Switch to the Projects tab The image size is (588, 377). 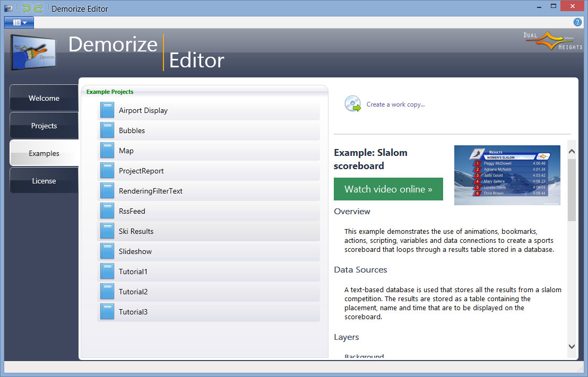point(44,126)
